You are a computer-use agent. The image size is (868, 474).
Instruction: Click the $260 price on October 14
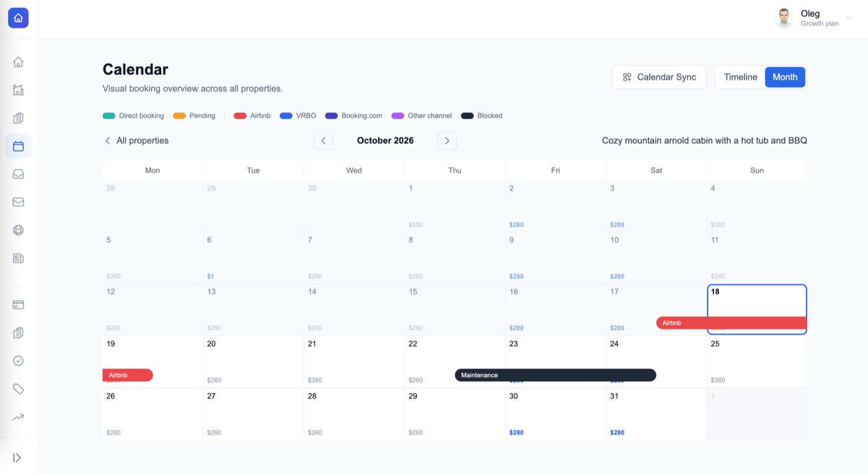click(x=315, y=328)
